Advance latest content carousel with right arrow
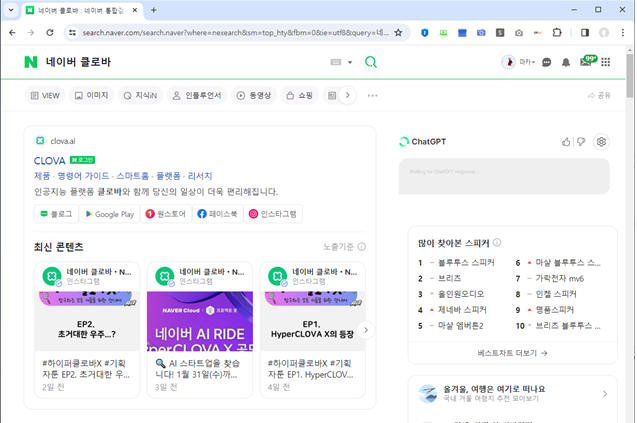 click(366, 330)
